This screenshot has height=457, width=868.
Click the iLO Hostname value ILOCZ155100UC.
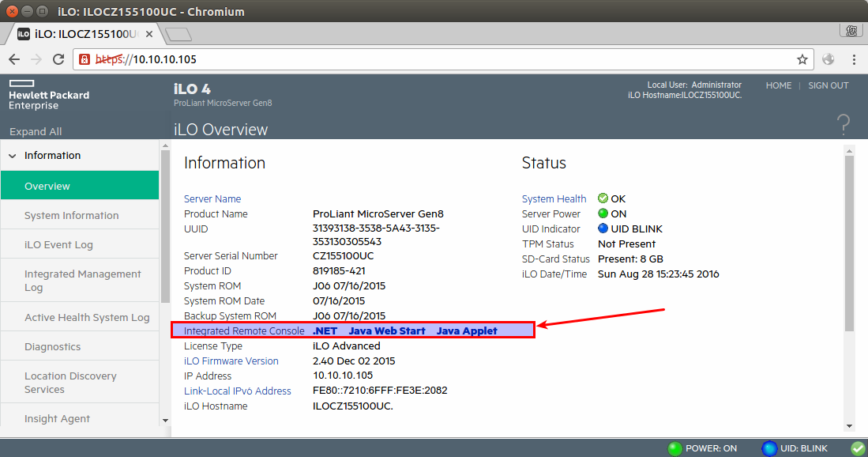point(352,406)
